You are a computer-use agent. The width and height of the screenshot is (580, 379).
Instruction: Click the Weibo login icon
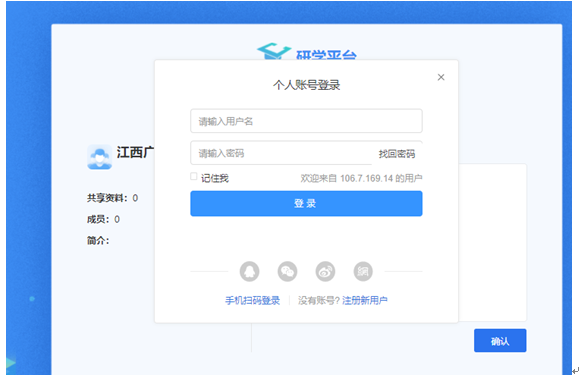tap(325, 271)
